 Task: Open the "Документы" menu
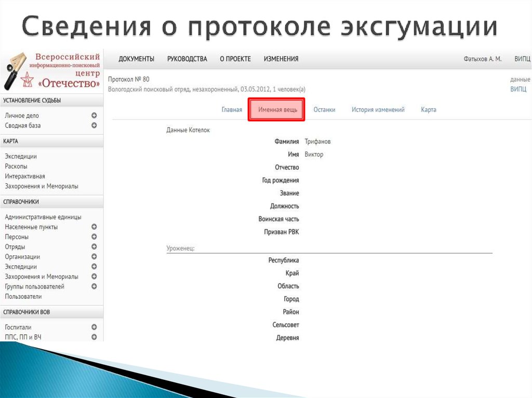(136, 59)
